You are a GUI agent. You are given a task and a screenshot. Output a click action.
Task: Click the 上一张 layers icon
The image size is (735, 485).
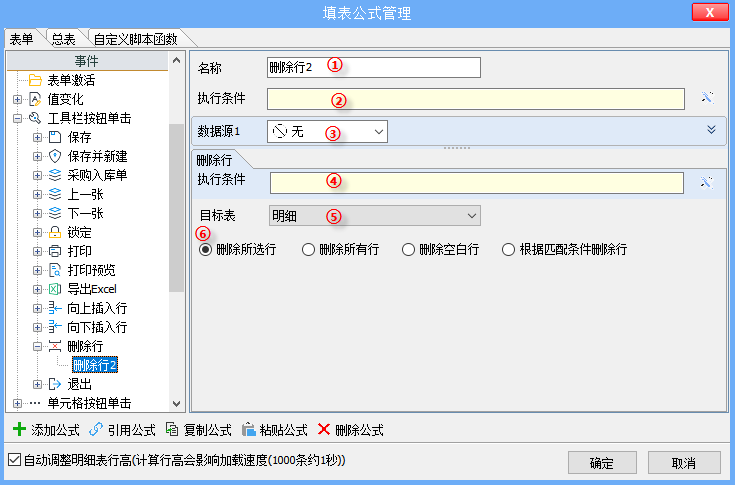(x=55, y=194)
